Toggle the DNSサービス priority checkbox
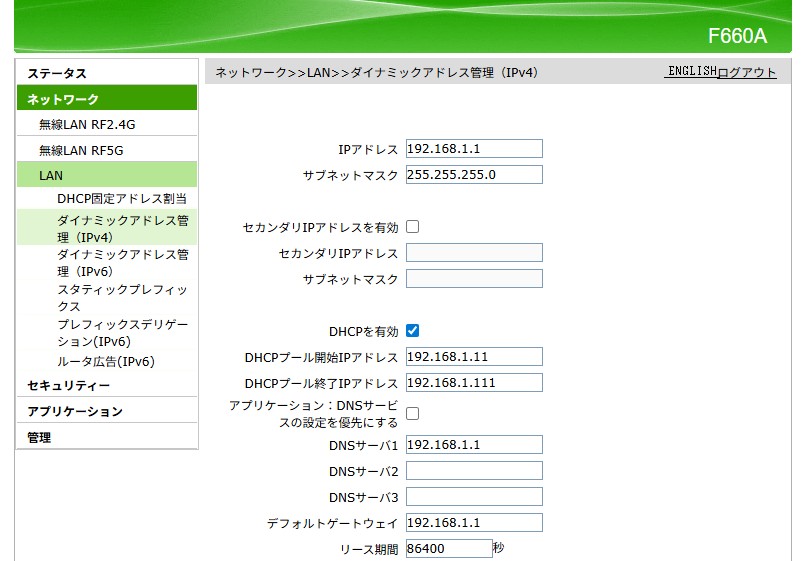This screenshot has height=561, width=809. coord(412,413)
